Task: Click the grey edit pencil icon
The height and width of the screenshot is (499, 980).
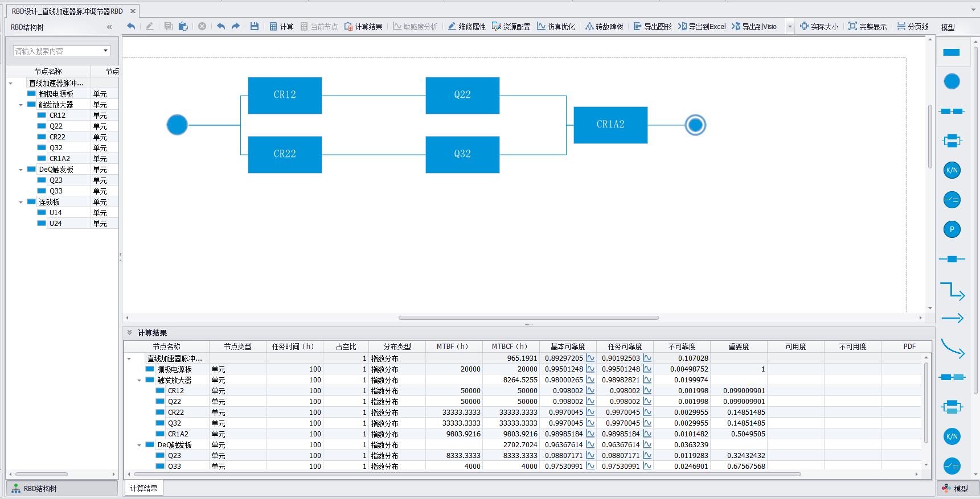Action: [149, 26]
